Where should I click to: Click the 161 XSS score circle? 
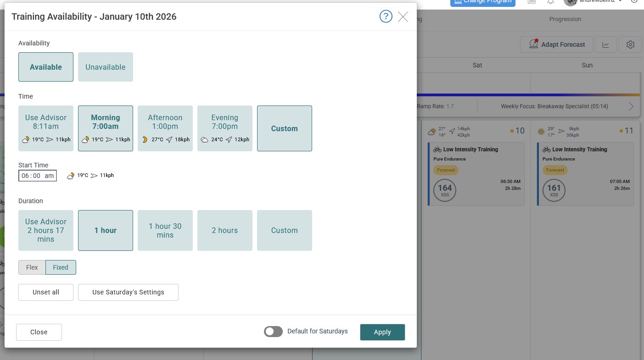(x=554, y=190)
